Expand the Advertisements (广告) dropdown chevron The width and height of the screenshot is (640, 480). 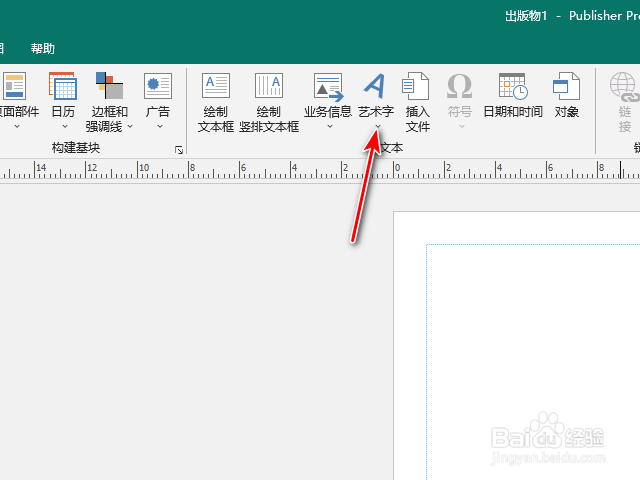(x=160, y=127)
